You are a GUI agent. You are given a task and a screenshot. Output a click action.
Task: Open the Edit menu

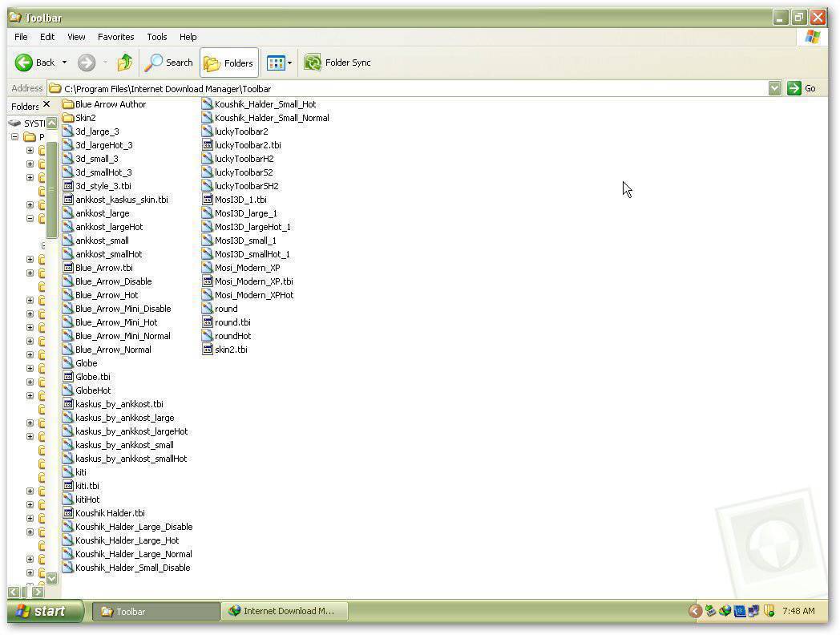[x=47, y=37]
